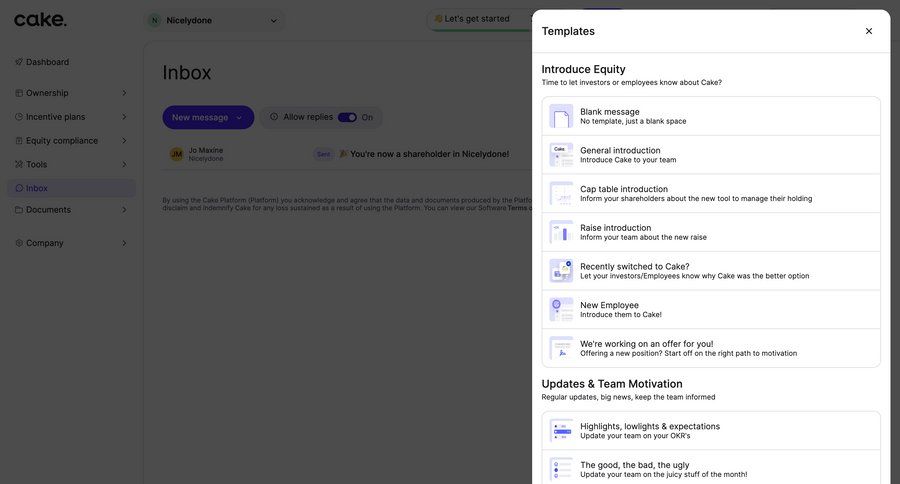Viewport: 900px width, 484px height.
Task: Close the Templates panel
Action: (x=868, y=31)
